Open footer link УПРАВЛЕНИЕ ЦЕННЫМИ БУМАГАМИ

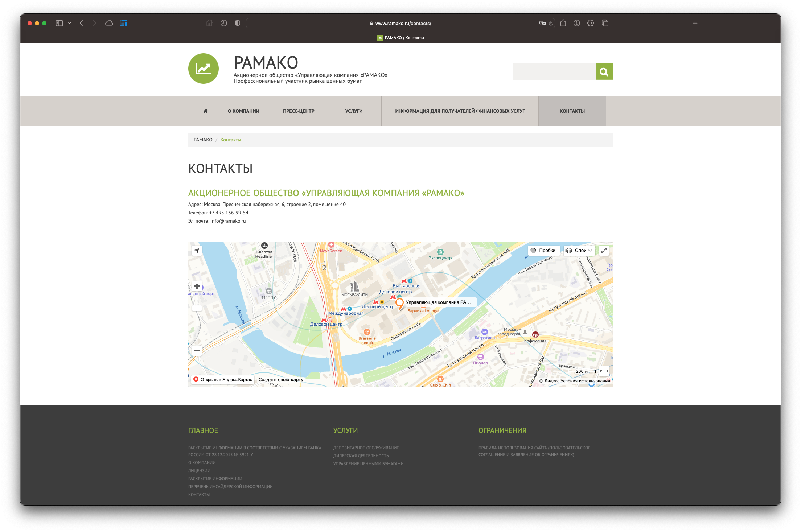368,464
